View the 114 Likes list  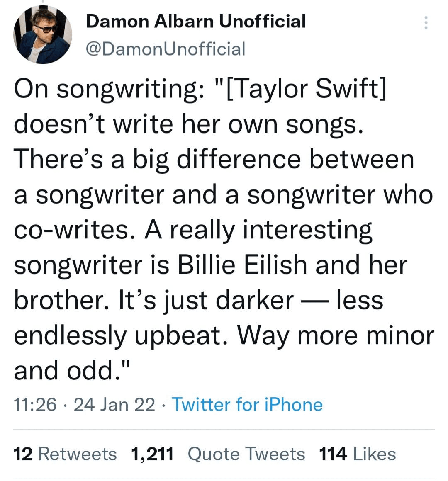click(358, 454)
